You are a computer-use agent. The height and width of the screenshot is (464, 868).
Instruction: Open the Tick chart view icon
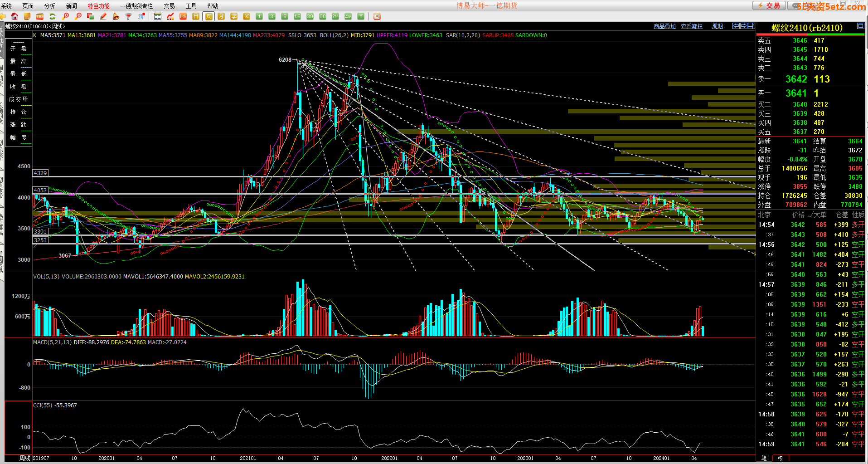pyautogui.click(x=183, y=16)
